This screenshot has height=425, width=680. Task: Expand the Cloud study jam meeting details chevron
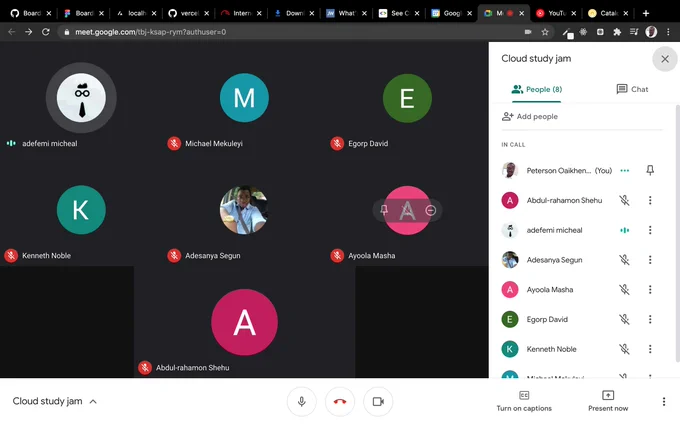click(x=93, y=402)
